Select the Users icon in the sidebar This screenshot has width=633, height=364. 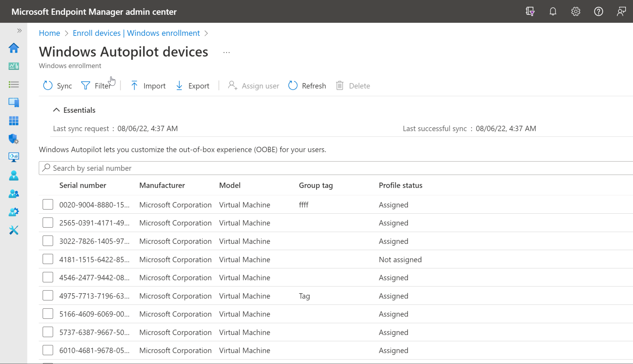tap(14, 176)
